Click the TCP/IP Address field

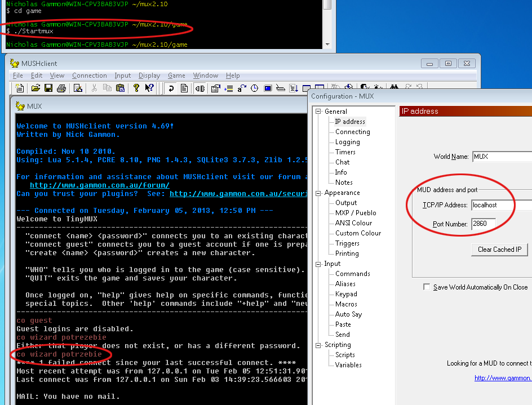pyautogui.click(x=500, y=205)
